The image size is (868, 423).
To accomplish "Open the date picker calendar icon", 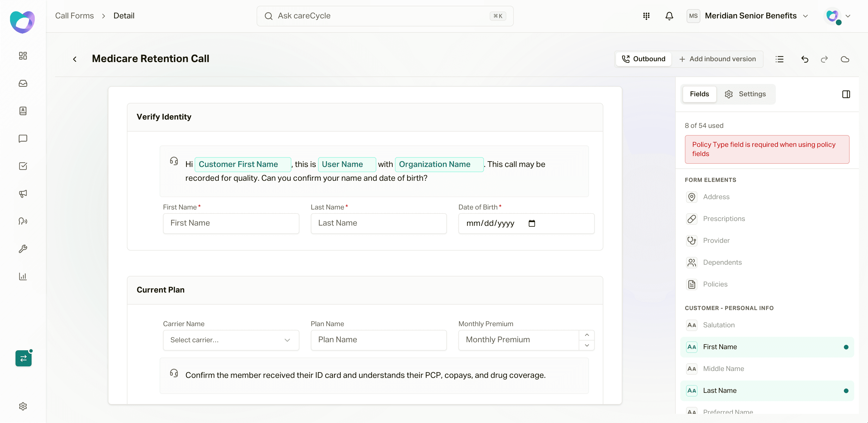I will (x=532, y=223).
